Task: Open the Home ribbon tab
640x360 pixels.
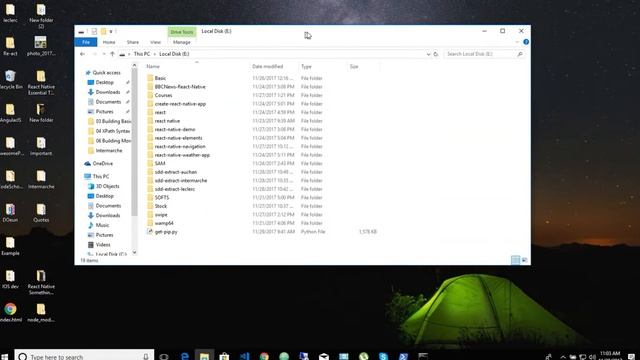Action: pyautogui.click(x=109, y=42)
